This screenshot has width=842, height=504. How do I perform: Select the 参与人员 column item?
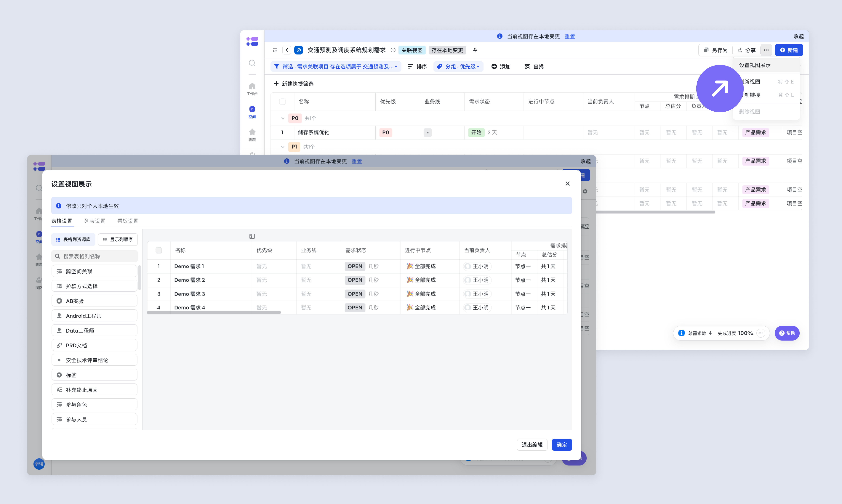(95, 419)
